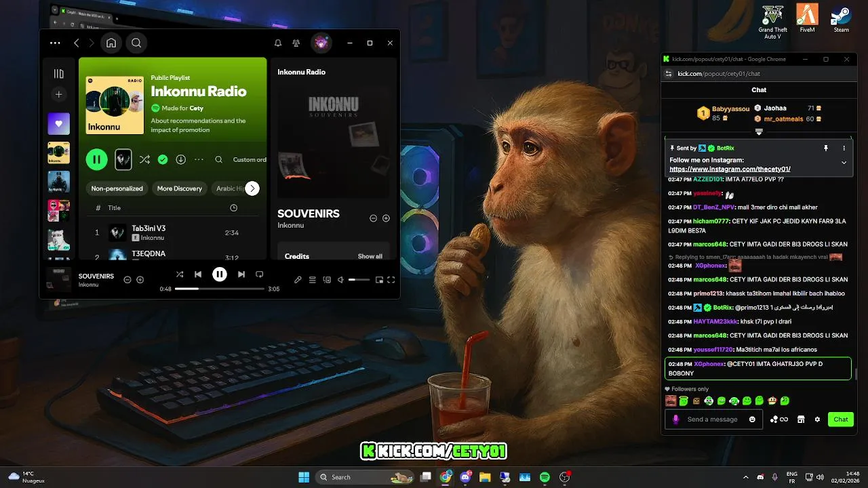Open Connect to a device
This screenshot has height=488, width=868.
pyautogui.click(x=327, y=280)
